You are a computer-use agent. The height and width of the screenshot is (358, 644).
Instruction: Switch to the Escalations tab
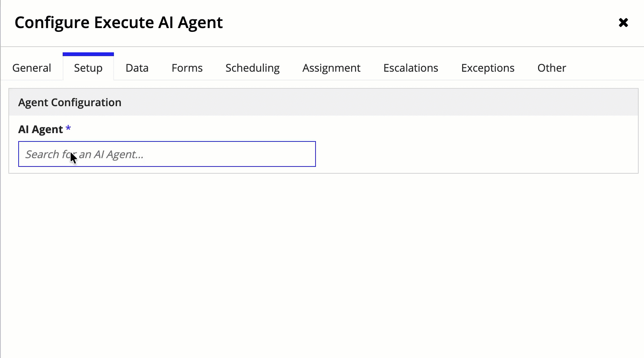(411, 68)
